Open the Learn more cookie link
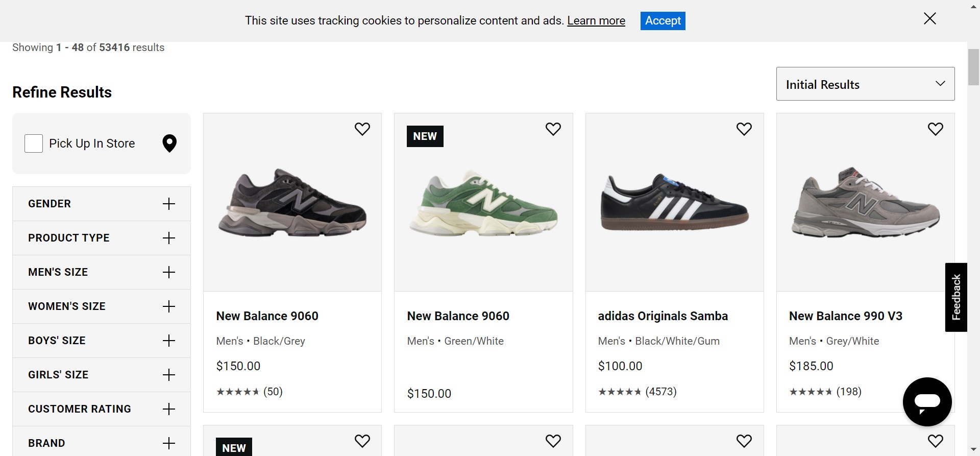The height and width of the screenshot is (456, 980). pyautogui.click(x=596, y=21)
